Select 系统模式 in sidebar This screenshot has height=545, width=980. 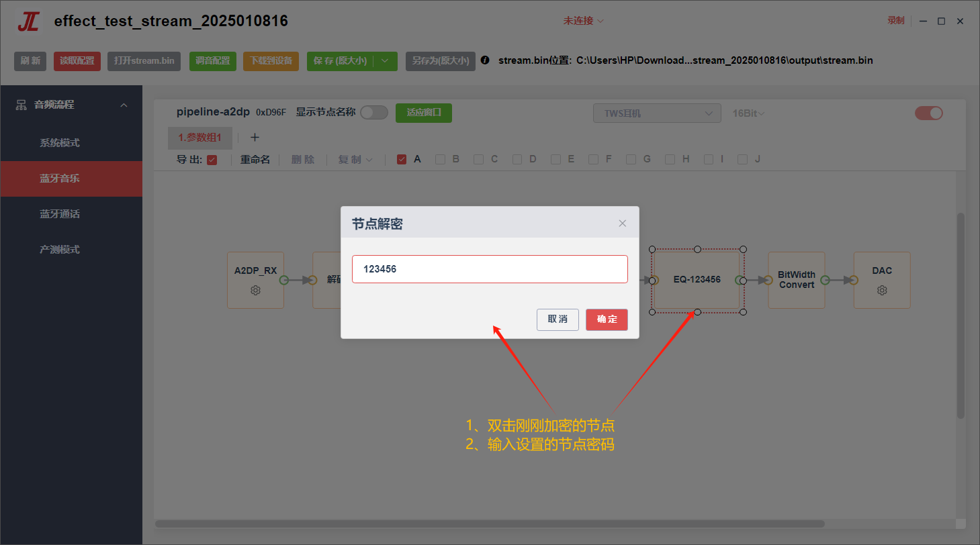click(x=71, y=143)
